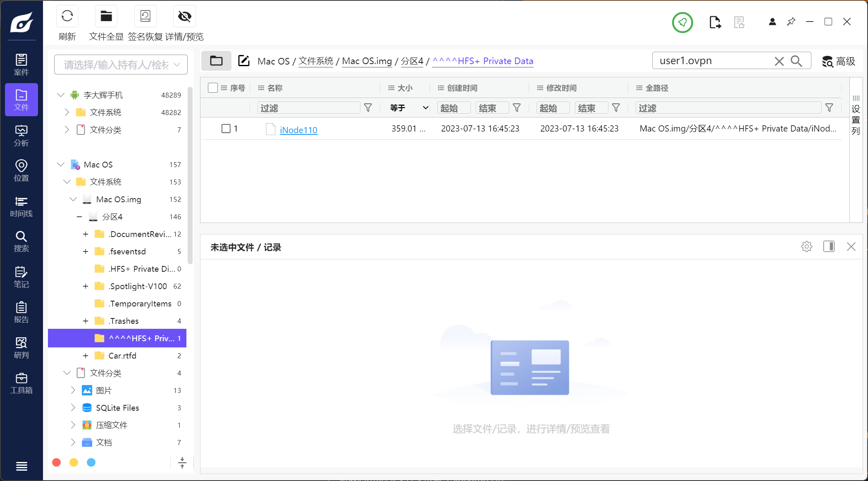Open the holder/evidence selection dropdown
Image resolution: width=868 pixels, height=481 pixels.
(x=121, y=65)
